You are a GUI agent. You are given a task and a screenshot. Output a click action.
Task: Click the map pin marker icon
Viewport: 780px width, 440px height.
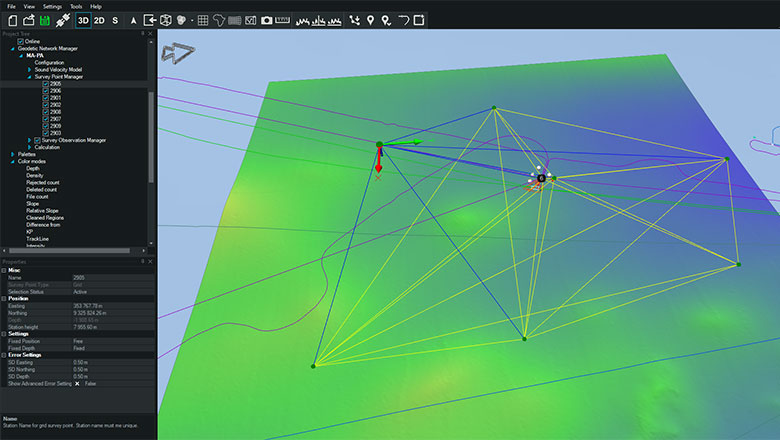coord(370,20)
